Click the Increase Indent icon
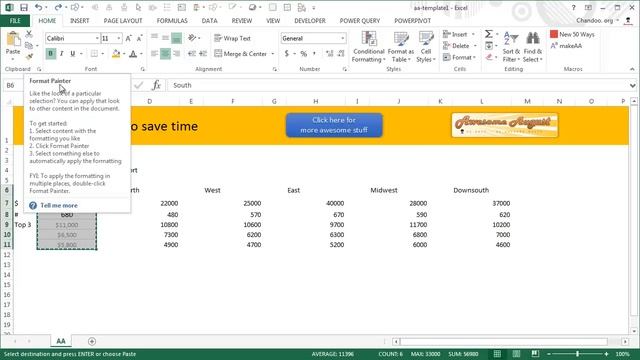This screenshot has height=360, width=640. [x=203, y=53]
